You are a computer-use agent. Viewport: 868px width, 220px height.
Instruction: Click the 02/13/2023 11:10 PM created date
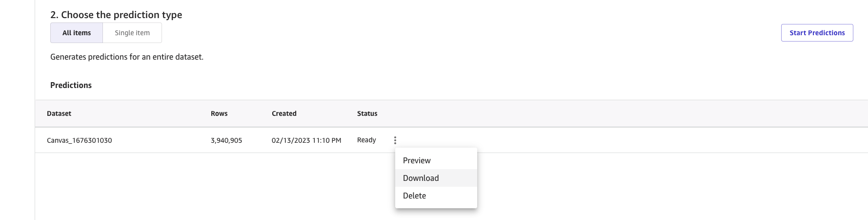point(306,140)
